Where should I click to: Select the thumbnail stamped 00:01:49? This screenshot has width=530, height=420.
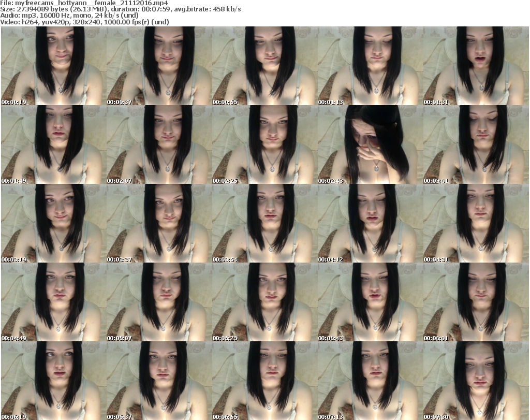point(54,144)
